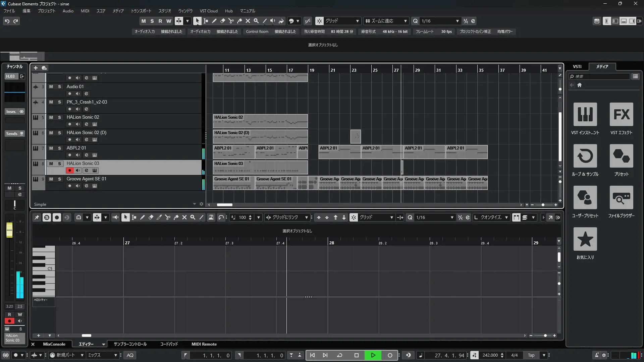Viewport: 644px width, 362px height.
Task: Select the Mute tool in top toolbar
Action: click(x=248, y=21)
